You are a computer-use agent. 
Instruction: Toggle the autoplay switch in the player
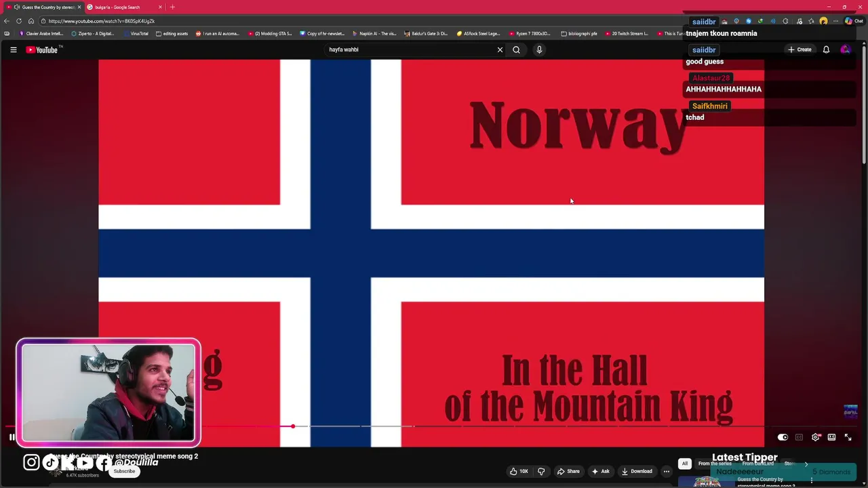[783, 437]
